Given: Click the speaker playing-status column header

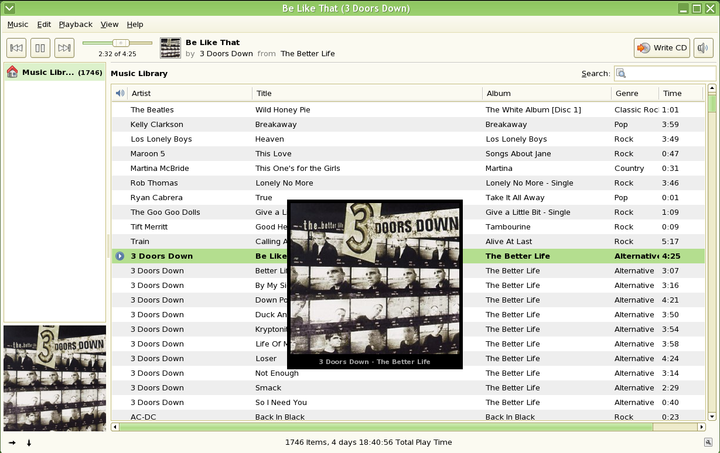Looking at the screenshot, I should [x=120, y=93].
